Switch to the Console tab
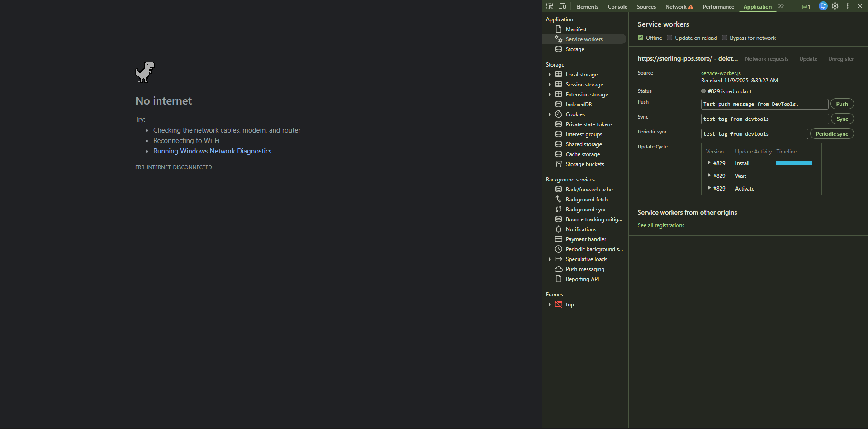Viewport: 868px width, 429px height. point(617,7)
